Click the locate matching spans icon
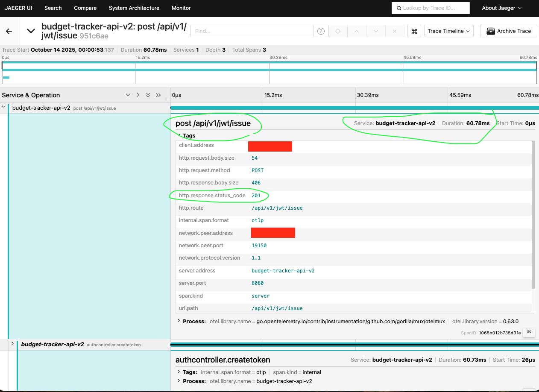Screen dimensions: 539x392 tap(337, 31)
